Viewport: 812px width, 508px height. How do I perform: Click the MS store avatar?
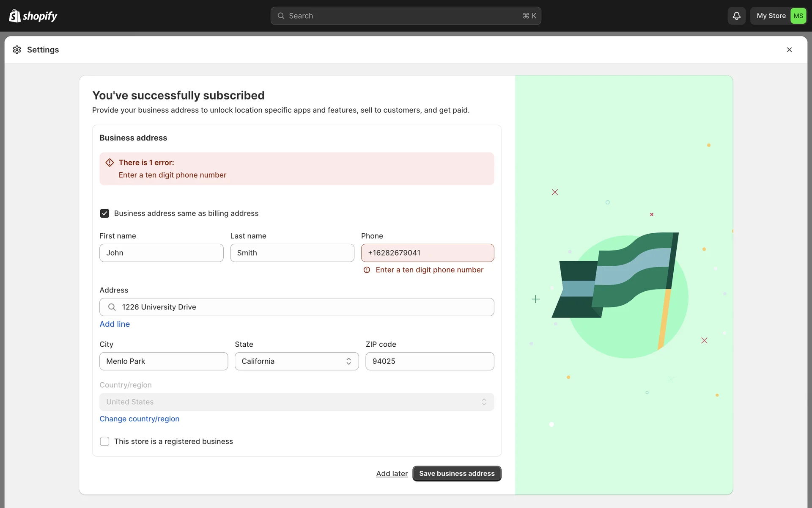coord(798,16)
